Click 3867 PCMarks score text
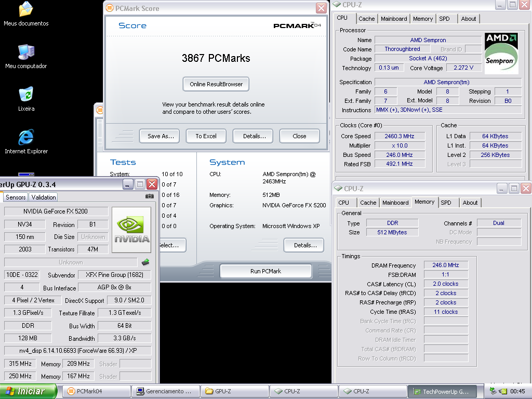This screenshot has height=399, width=532. 216,58
